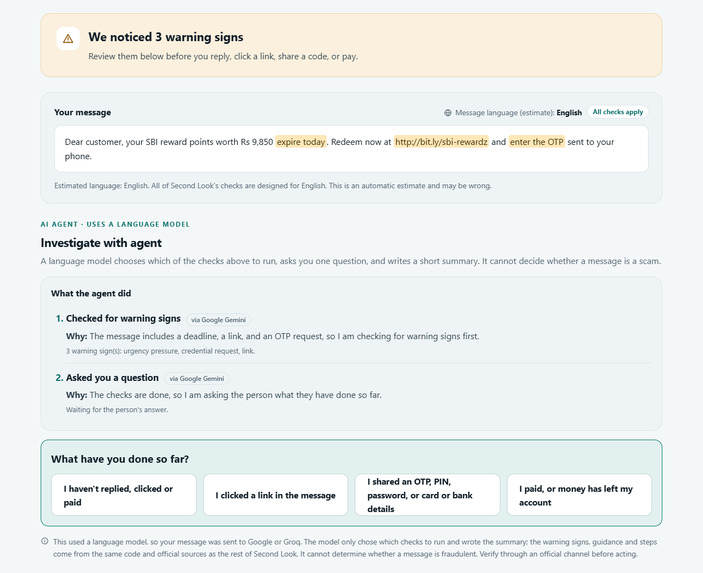Click the highlighted bit.ly/sbi-rewardz link
The height and width of the screenshot is (573, 703).
click(441, 142)
